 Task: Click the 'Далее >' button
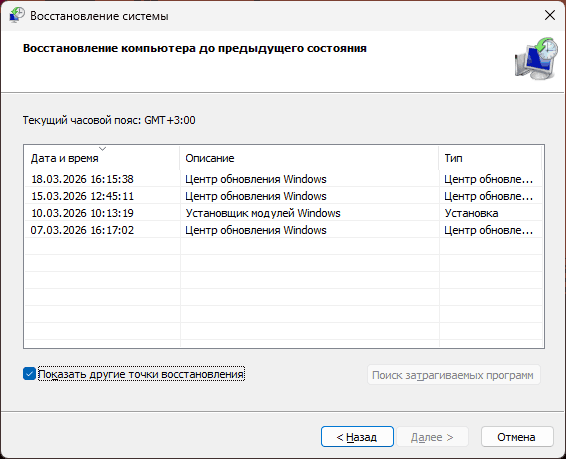pyautogui.click(x=432, y=437)
